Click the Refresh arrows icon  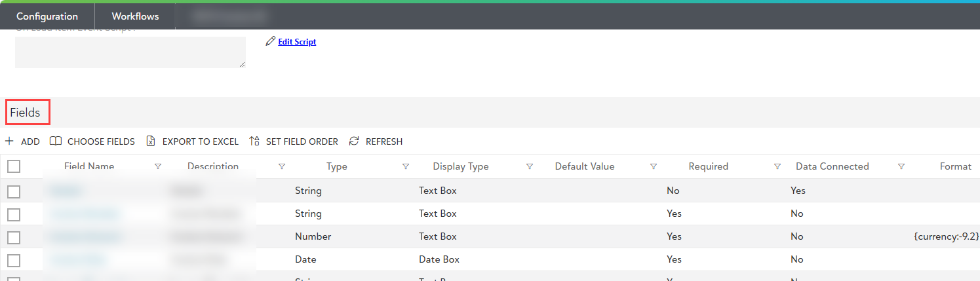pyautogui.click(x=354, y=141)
